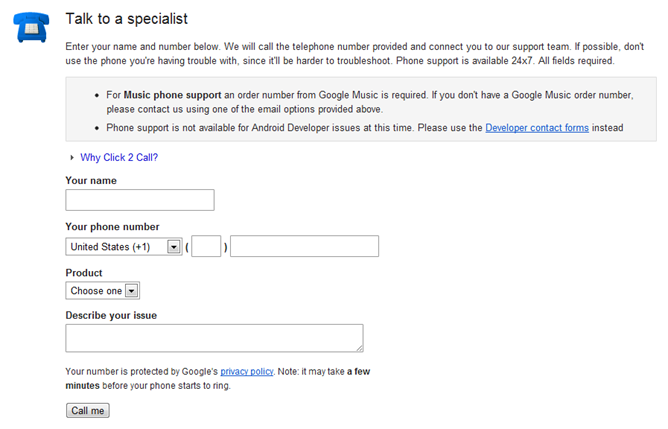This screenshot has height=429, width=668.
Task: Expand the triangle beside Why Click 2 Call
Action: [x=71, y=158]
